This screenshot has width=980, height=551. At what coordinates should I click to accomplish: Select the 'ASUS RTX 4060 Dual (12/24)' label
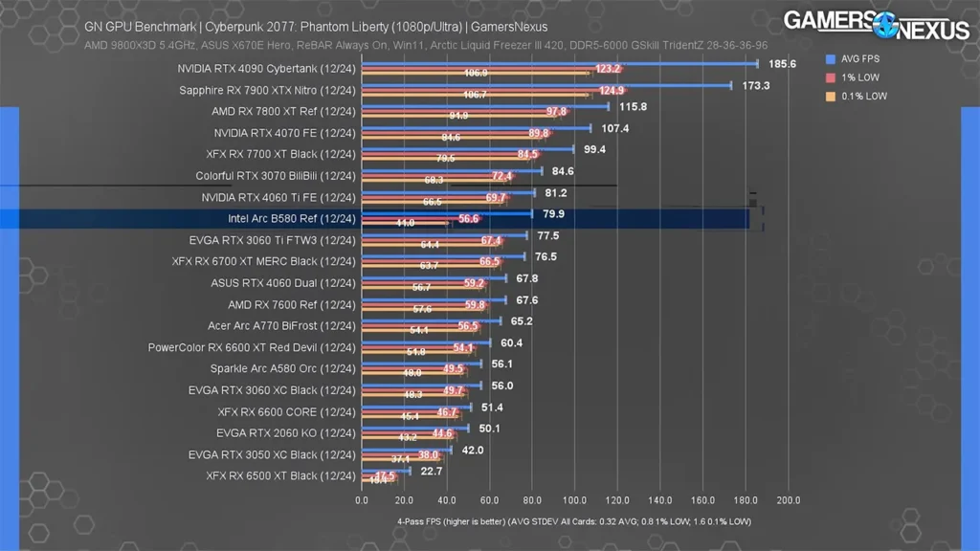click(283, 283)
